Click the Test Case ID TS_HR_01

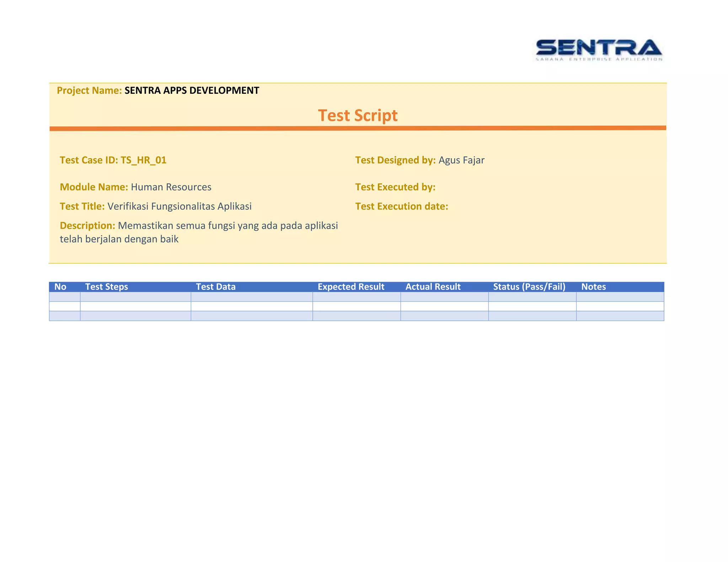[x=113, y=160]
